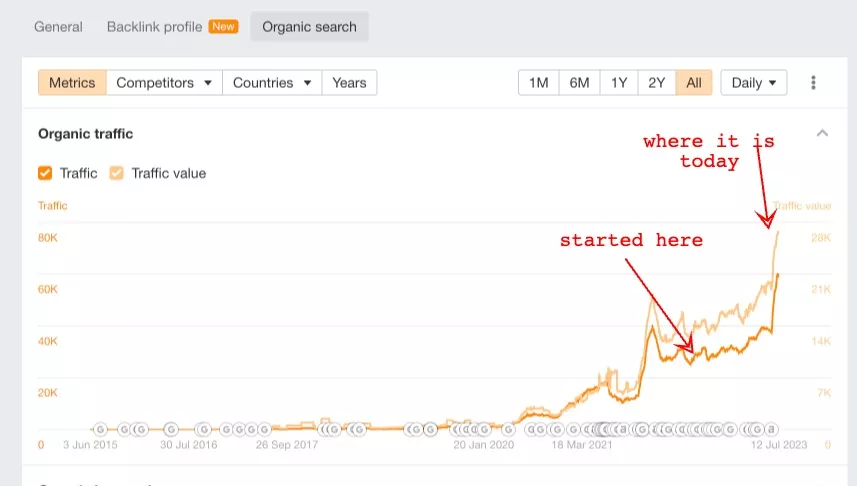Viewport: 857px width, 486px height.
Task: Select the Organic search tab
Action: [x=309, y=27]
